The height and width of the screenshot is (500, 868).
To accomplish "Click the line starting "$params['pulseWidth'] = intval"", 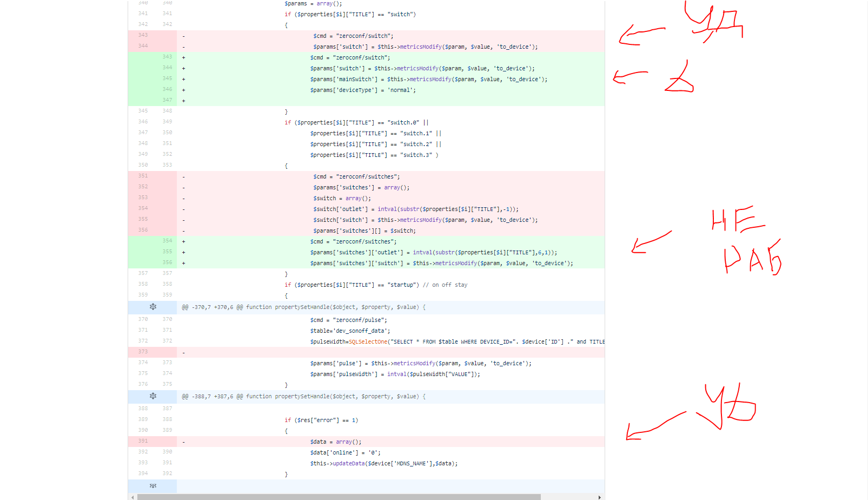I will 395,374.
